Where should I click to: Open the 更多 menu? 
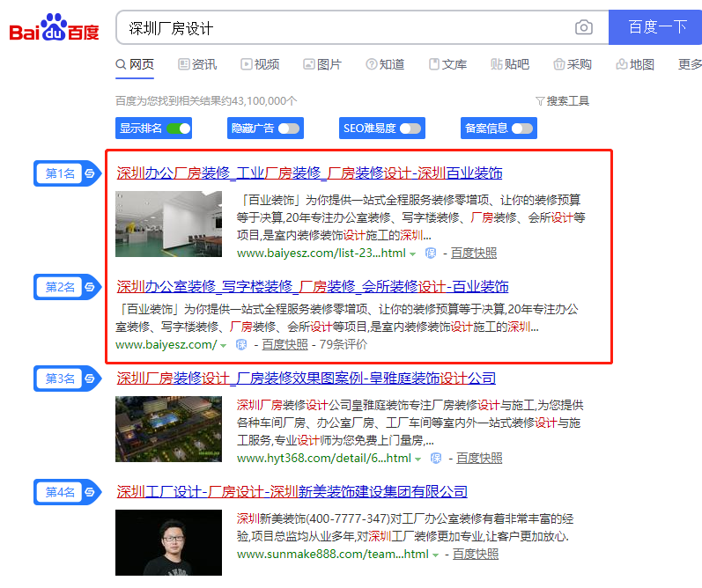[x=690, y=65]
